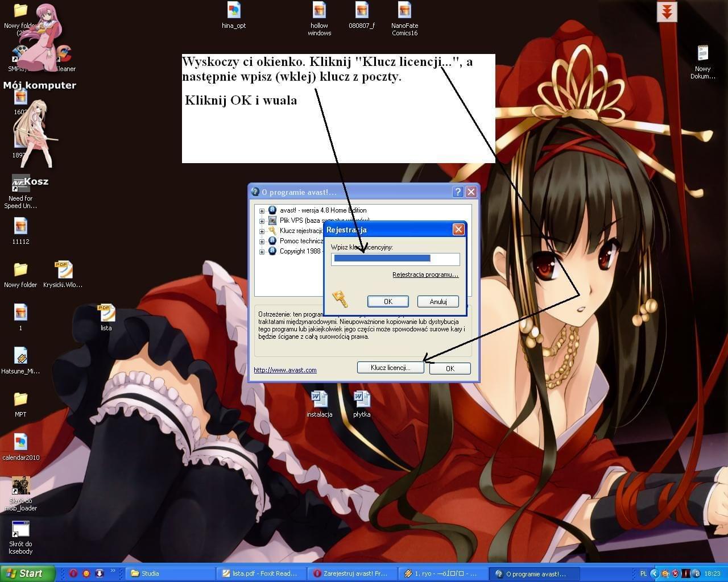Image resolution: width=728 pixels, height=582 pixels.
Task: Launch Opera from the quick launch bar
Action: 73,573
